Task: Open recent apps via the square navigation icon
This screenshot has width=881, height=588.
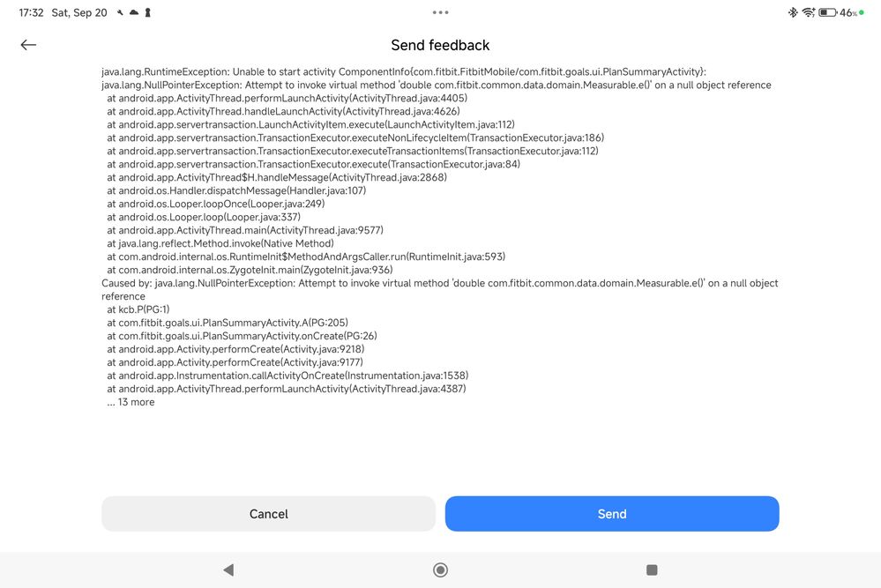Action: click(652, 569)
